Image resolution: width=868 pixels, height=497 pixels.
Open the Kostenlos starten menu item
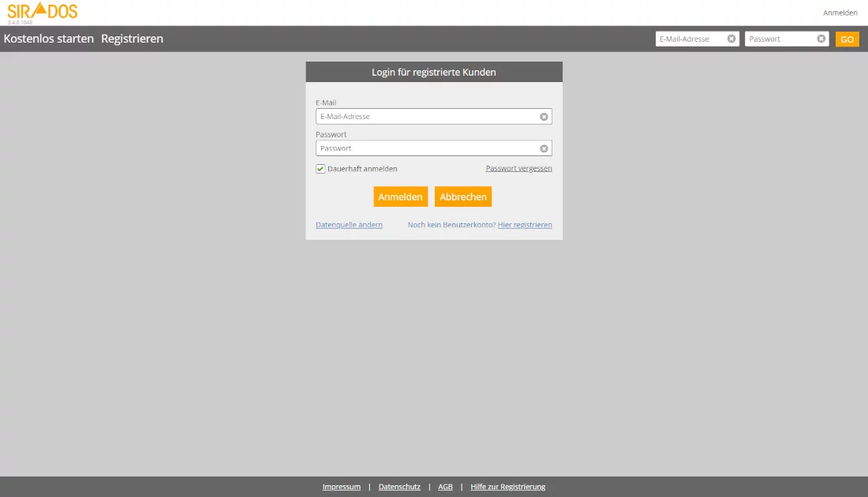[x=49, y=39]
